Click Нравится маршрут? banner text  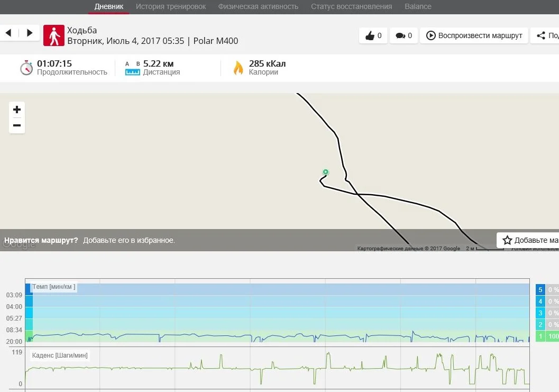[x=41, y=240]
